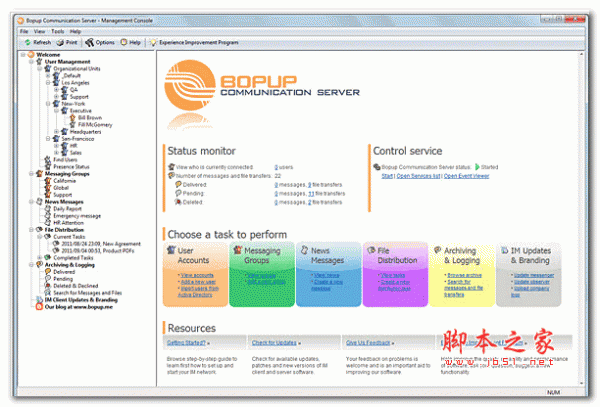Click Browse archive link
Viewport: 600px width, 407px height.
click(465, 275)
